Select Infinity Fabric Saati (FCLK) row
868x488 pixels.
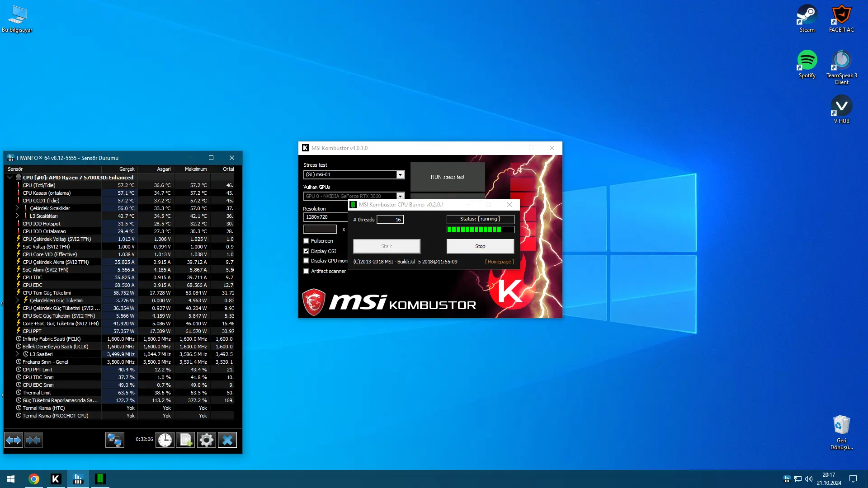pyautogui.click(x=119, y=339)
